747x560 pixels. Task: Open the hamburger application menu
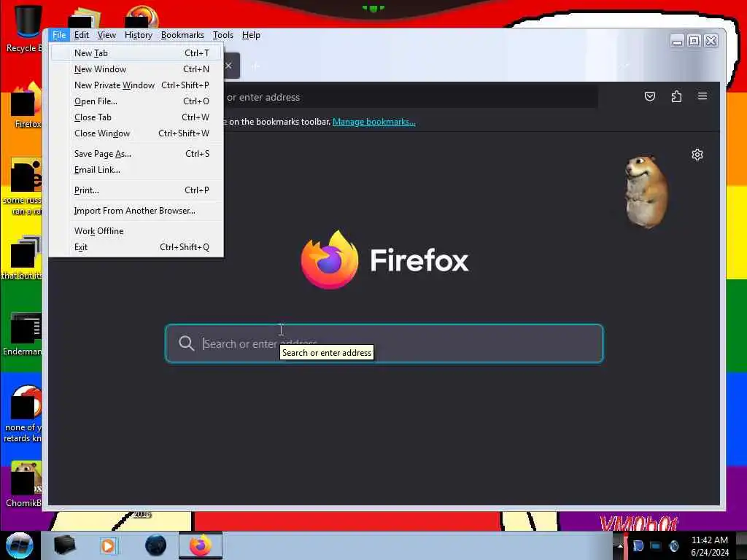click(x=703, y=97)
